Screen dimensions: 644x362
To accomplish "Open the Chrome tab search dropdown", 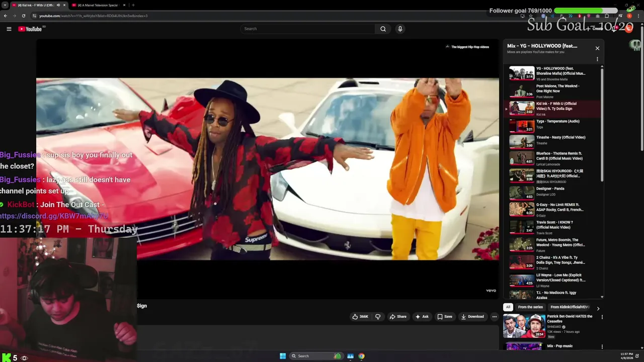I will 5,5.
